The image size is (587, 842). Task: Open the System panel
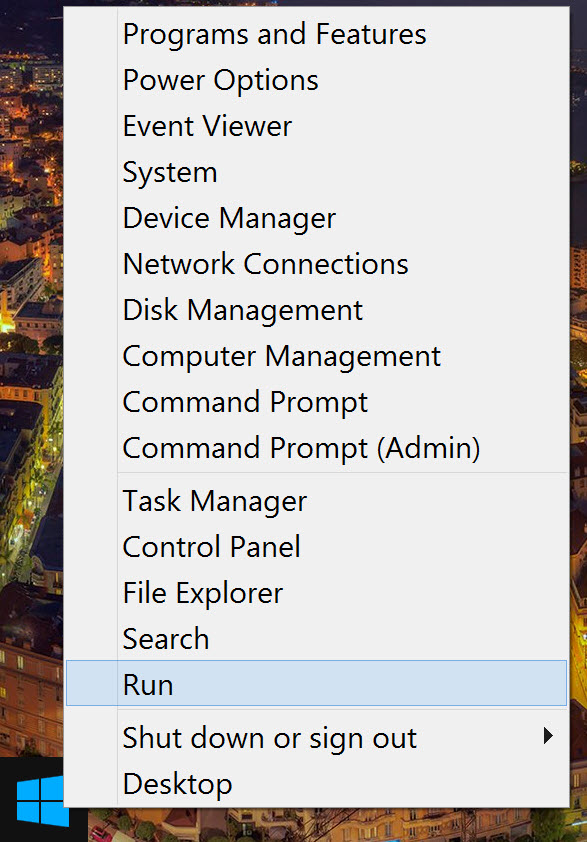pos(169,172)
